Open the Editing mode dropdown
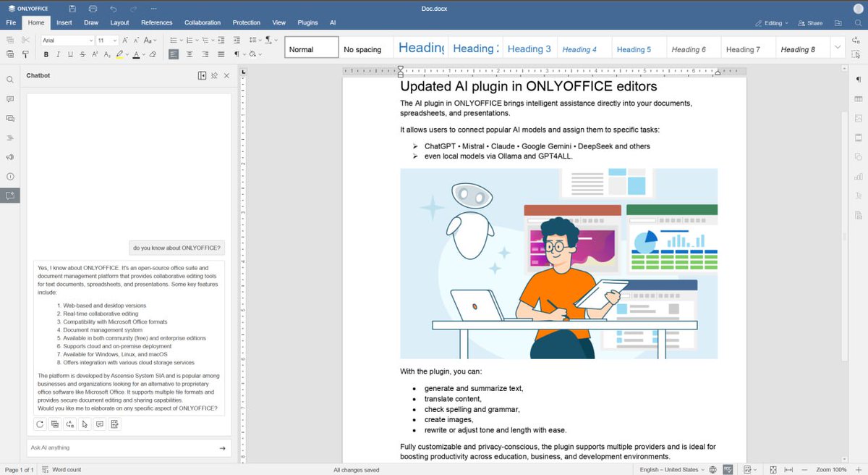The width and height of the screenshot is (868, 475). pyautogui.click(x=772, y=23)
